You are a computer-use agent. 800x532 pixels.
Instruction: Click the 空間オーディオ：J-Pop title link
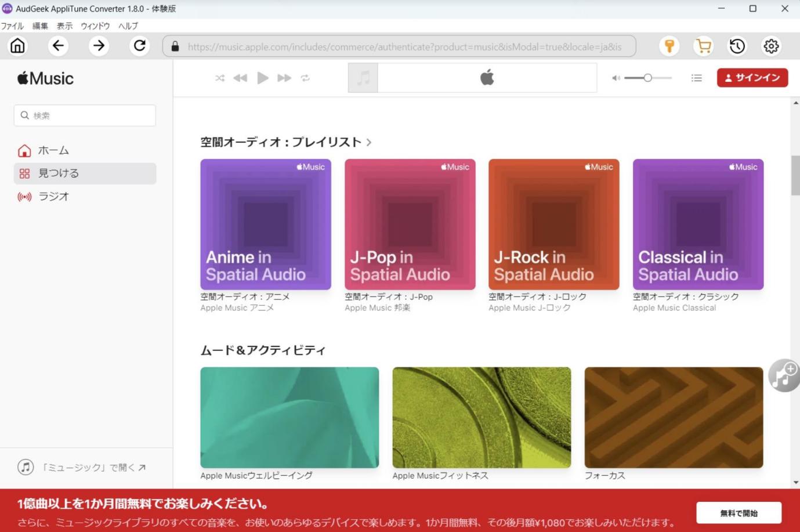tap(389, 296)
